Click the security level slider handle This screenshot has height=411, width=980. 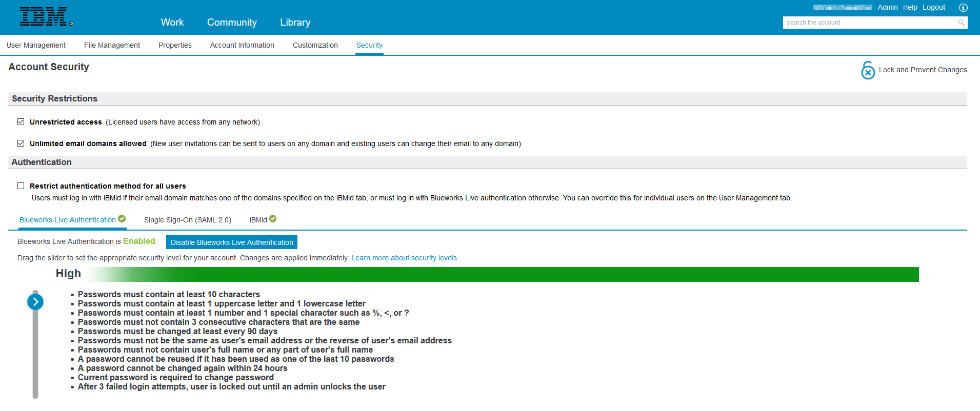point(35,302)
